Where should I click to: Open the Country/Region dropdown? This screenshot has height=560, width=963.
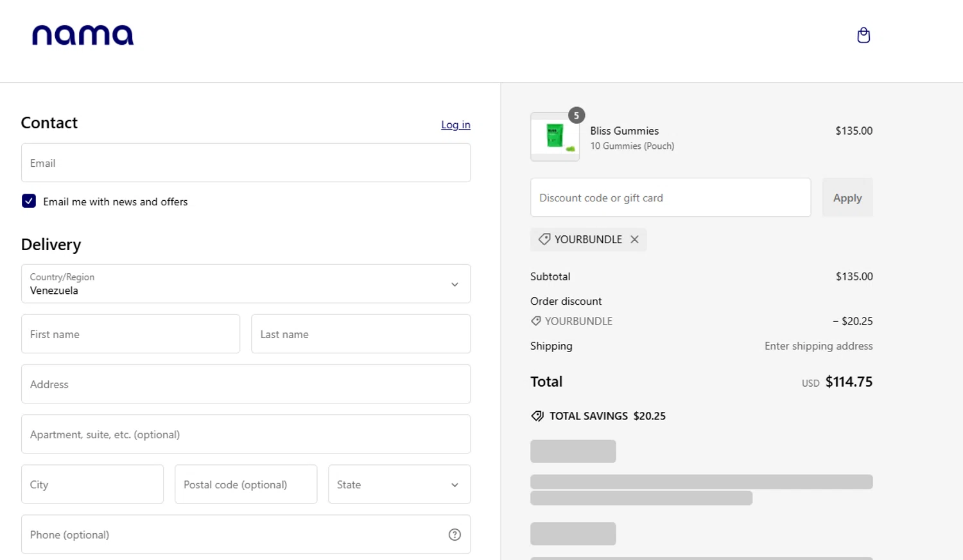245,284
